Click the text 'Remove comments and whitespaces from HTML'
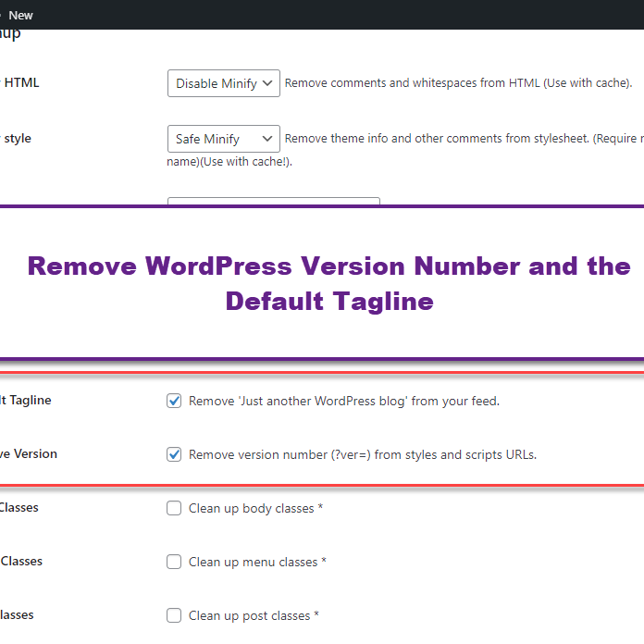This screenshot has width=644, height=644. pyautogui.click(x=413, y=83)
